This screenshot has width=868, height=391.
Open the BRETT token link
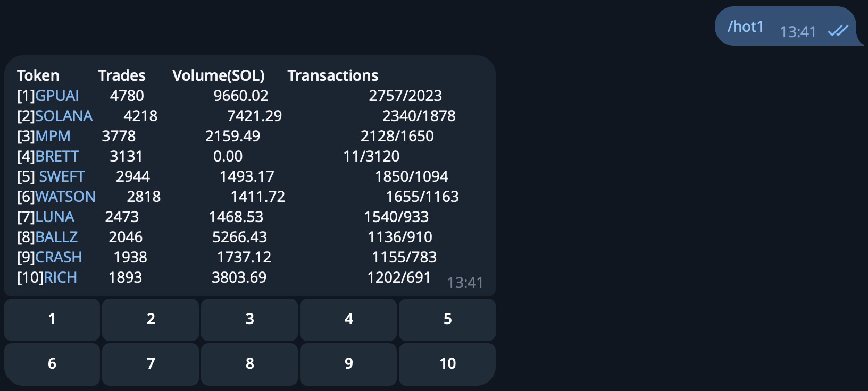click(57, 156)
